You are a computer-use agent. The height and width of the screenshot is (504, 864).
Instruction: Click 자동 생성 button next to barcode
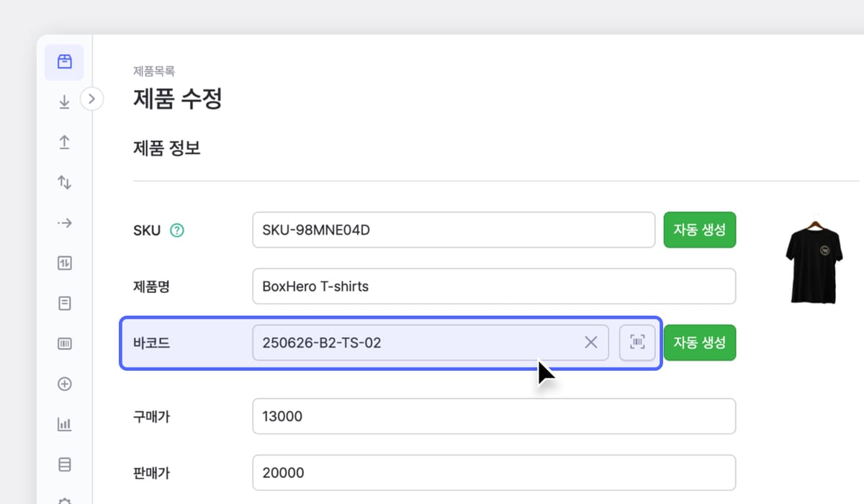tap(699, 343)
